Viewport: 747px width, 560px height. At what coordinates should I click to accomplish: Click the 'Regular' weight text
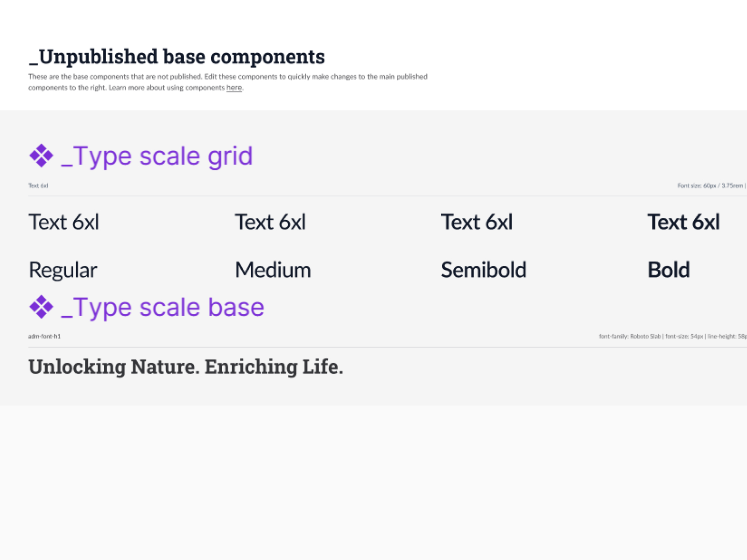(x=63, y=270)
